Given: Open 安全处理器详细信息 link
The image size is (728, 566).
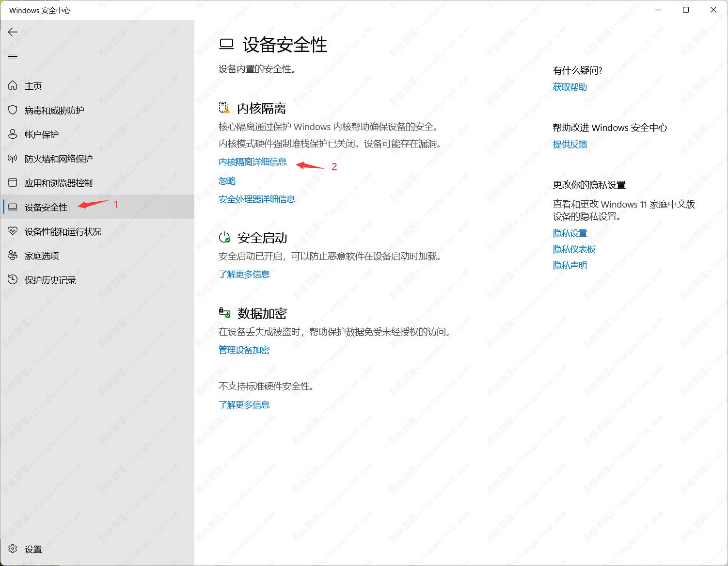Looking at the screenshot, I should (257, 199).
